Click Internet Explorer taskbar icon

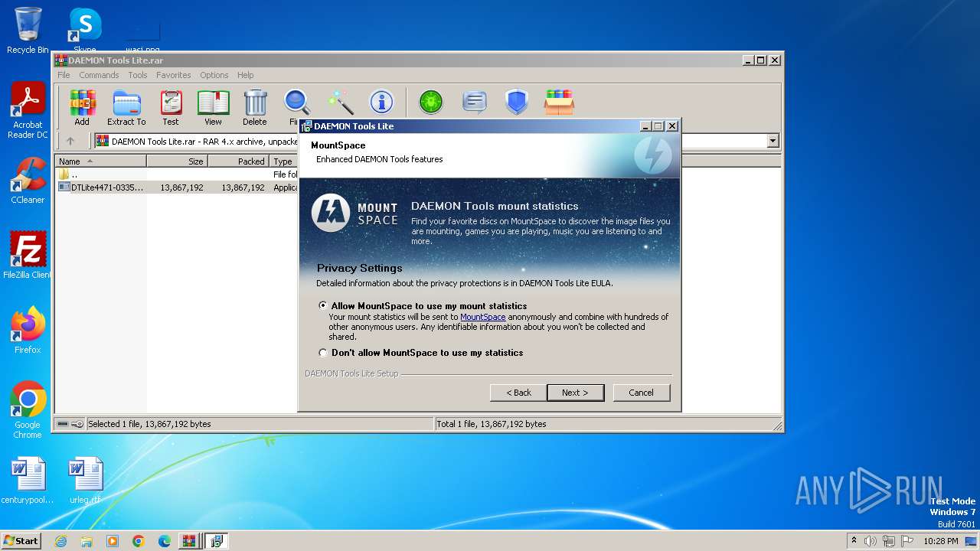(x=60, y=541)
